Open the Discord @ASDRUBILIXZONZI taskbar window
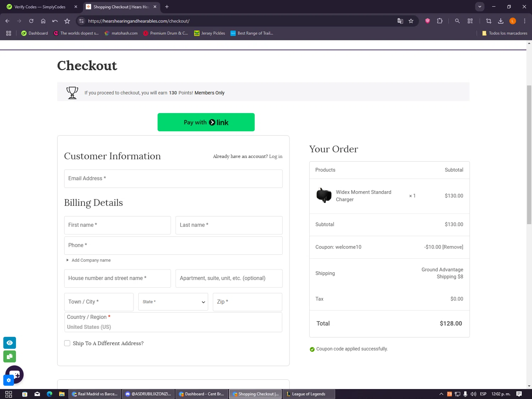The height and width of the screenshot is (399, 532). point(148,394)
